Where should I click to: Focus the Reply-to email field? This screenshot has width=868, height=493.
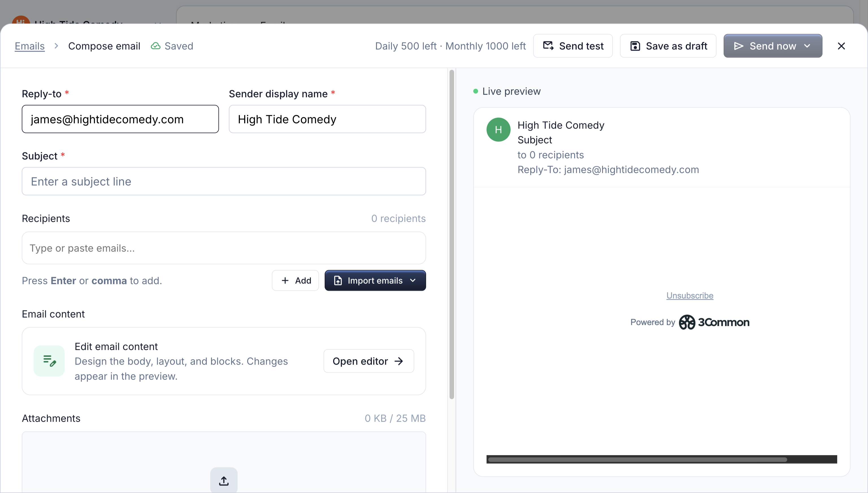click(120, 119)
